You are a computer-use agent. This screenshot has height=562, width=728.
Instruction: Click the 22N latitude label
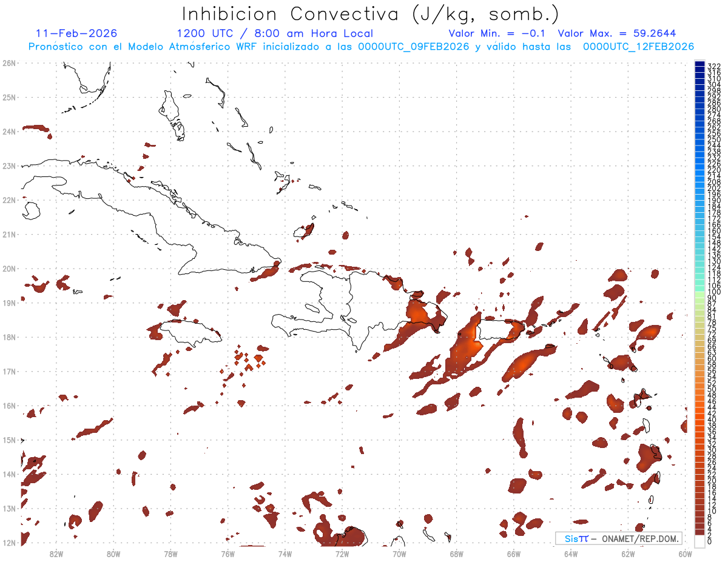[8, 200]
